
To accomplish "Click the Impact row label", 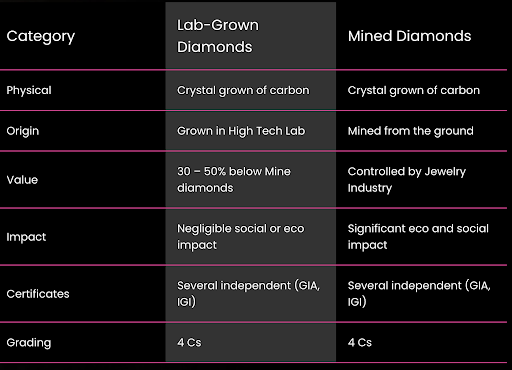I will click(x=26, y=237).
